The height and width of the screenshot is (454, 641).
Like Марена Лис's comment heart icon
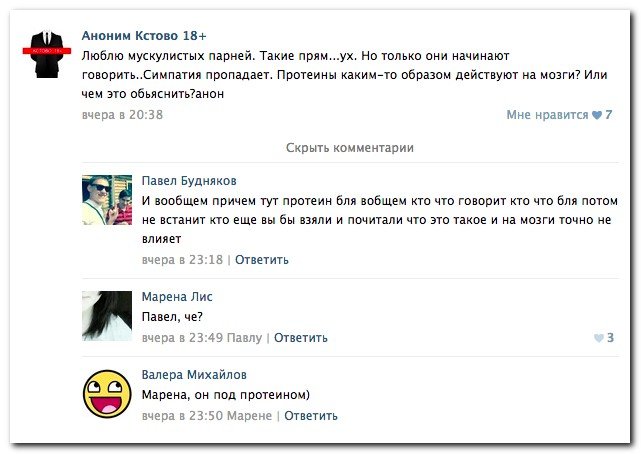pos(598,338)
